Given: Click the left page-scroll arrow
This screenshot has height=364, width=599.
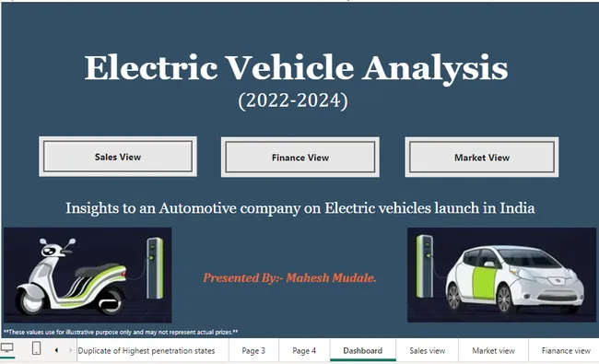Looking at the screenshot, I should coord(56,350).
